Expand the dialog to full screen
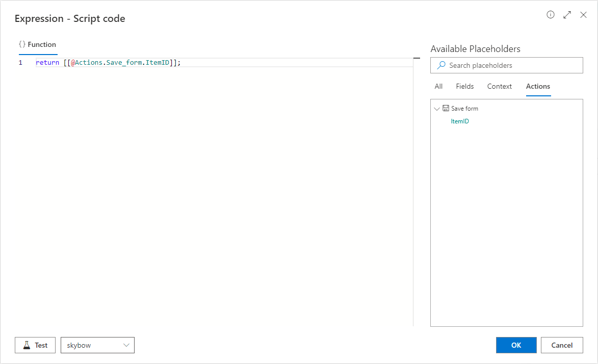 (567, 15)
